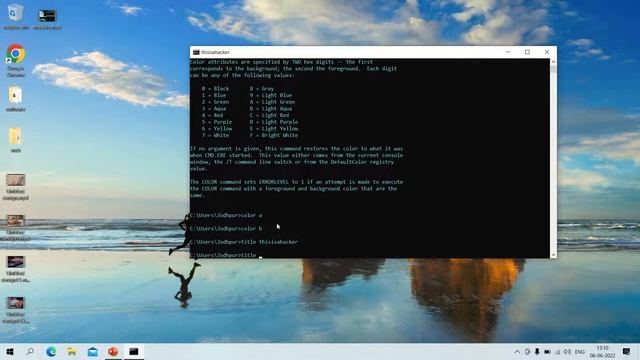This screenshot has width=640, height=360.
Task: Open the notification action center
Action: 627,351
